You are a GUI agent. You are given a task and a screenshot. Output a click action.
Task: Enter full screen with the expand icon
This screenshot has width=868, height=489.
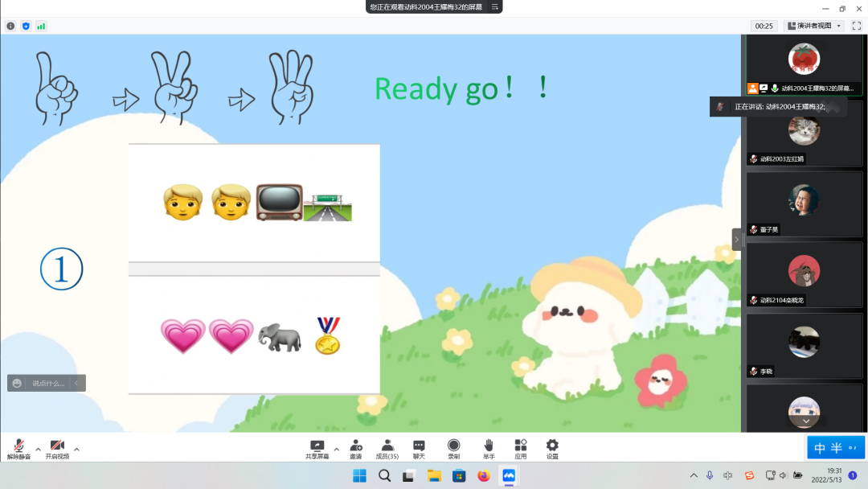pyautogui.click(x=857, y=26)
